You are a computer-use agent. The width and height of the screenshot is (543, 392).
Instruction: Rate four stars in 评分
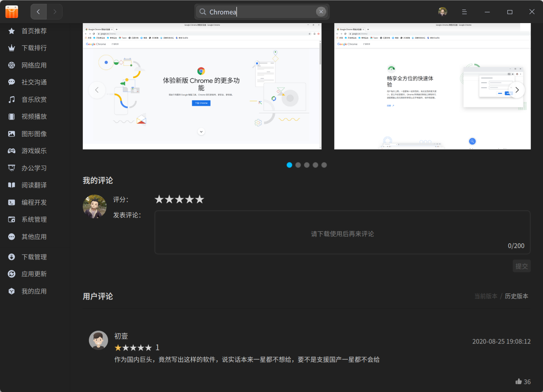pos(190,199)
